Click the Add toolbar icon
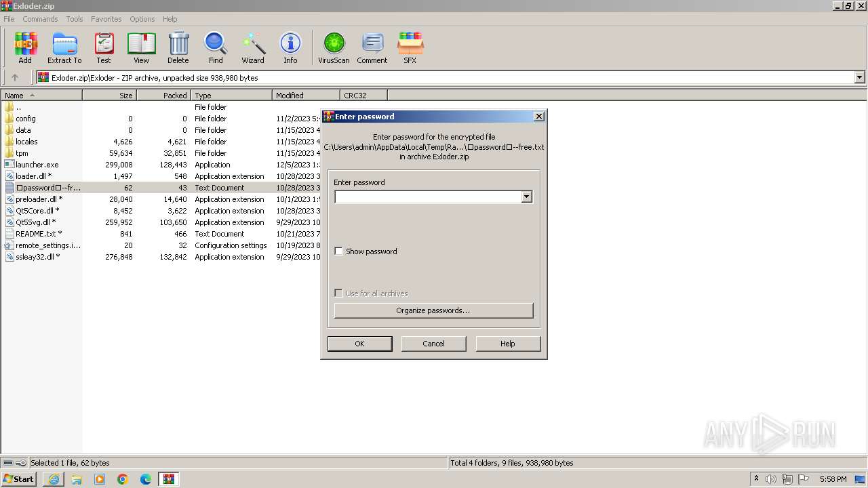 25,47
